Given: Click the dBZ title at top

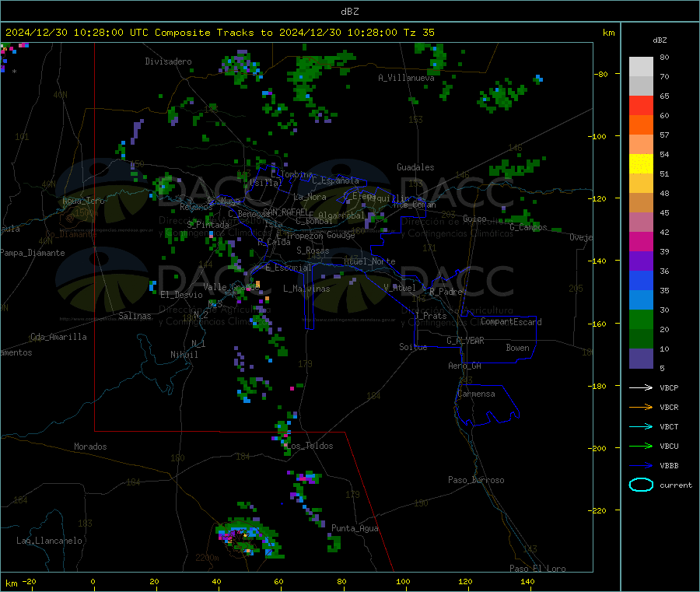Looking at the screenshot, I should tap(349, 12).
